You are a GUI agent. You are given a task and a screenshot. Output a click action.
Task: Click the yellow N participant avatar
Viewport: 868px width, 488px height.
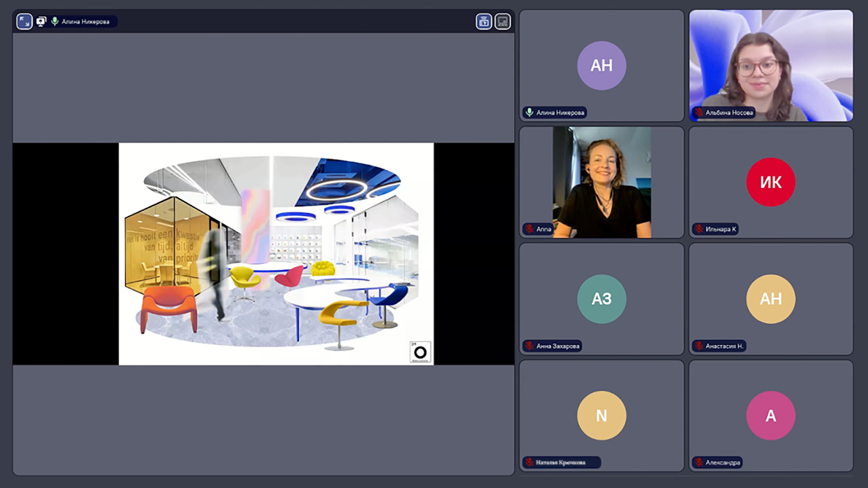601,415
